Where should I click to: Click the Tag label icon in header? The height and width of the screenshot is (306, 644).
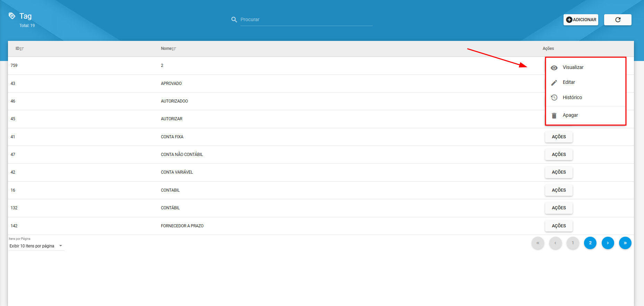(12, 16)
